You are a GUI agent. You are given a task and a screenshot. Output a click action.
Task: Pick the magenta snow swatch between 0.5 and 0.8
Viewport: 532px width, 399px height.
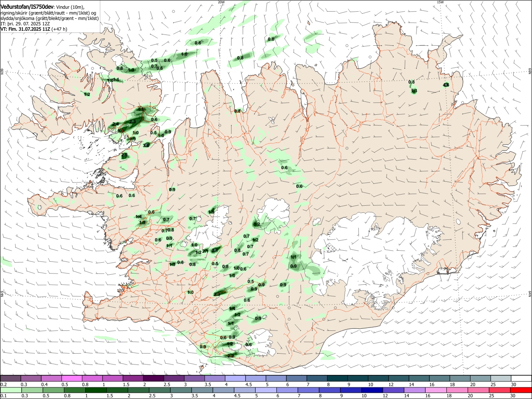(x=71, y=379)
